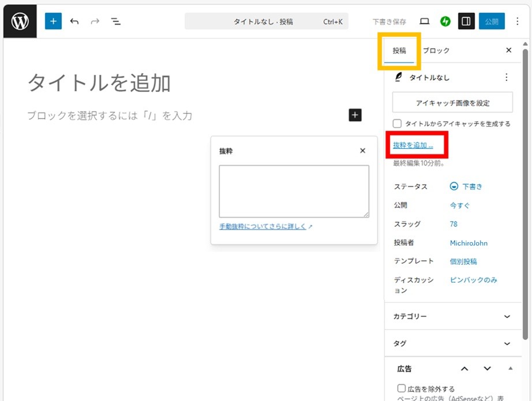Image resolution: width=532 pixels, height=401 pixels.
Task: Click the 抜粋を追加 link
Action: (413, 145)
